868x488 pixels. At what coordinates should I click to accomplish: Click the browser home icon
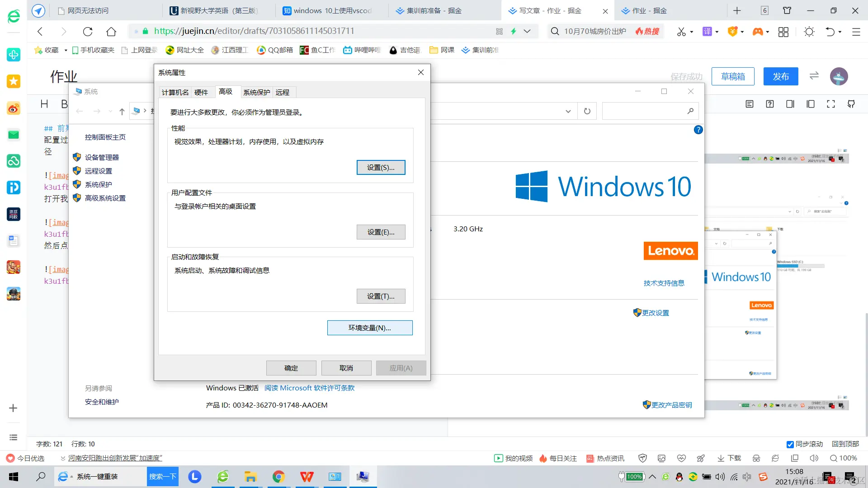pyautogui.click(x=111, y=31)
